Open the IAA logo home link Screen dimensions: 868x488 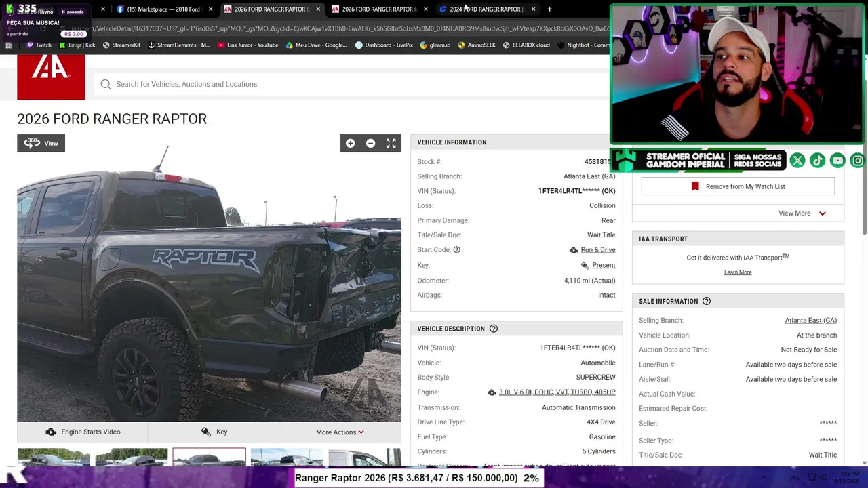point(51,77)
